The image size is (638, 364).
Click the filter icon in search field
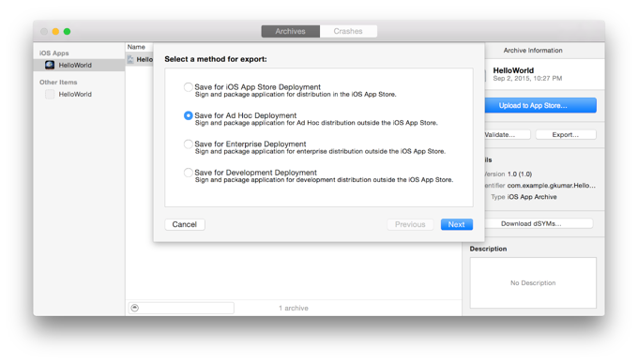click(135, 308)
